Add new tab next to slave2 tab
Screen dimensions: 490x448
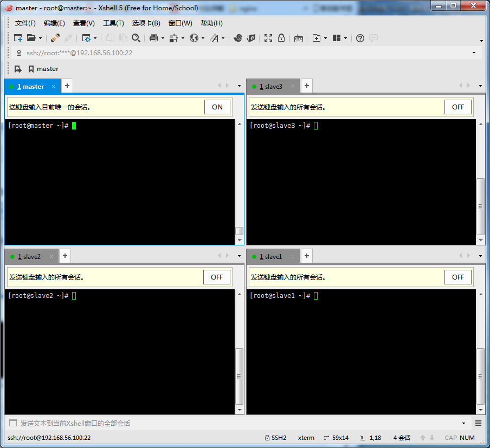65,256
